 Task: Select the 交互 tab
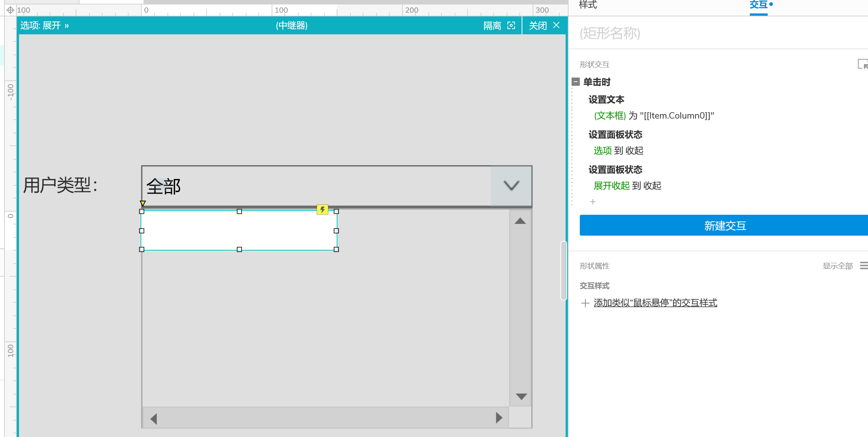click(758, 5)
